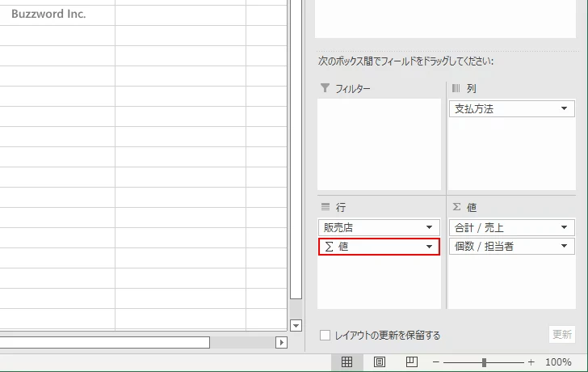Click the vertical scrollbar down arrow
This screenshot has height=372, width=588.
tap(296, 325)
